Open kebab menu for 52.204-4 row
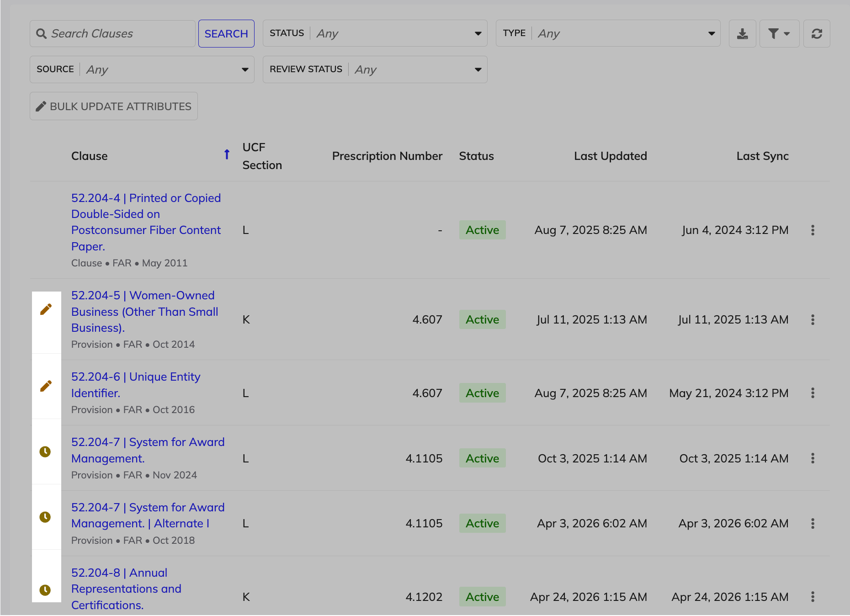The width and height of the screenshot is (850, 616). pos(813,230)
